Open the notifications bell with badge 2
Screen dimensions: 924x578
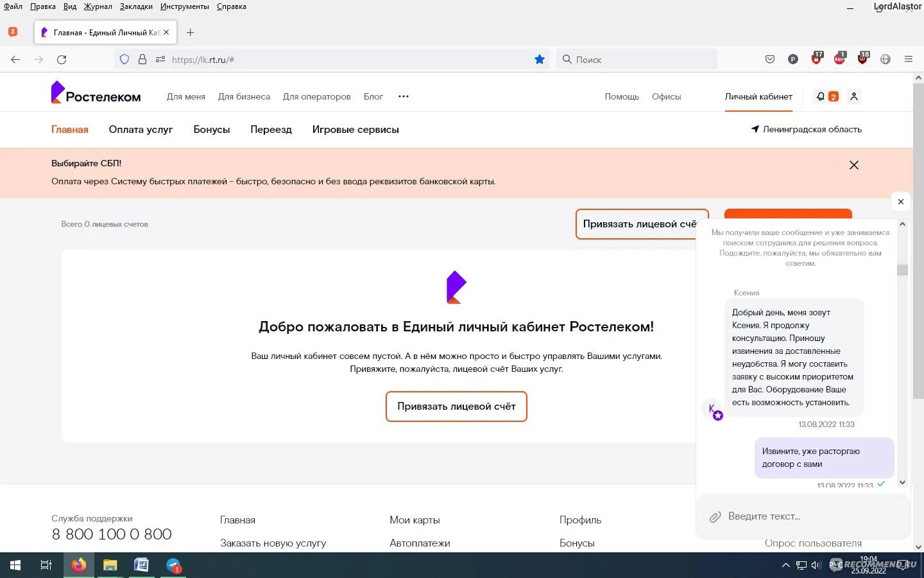click(826, 96)
